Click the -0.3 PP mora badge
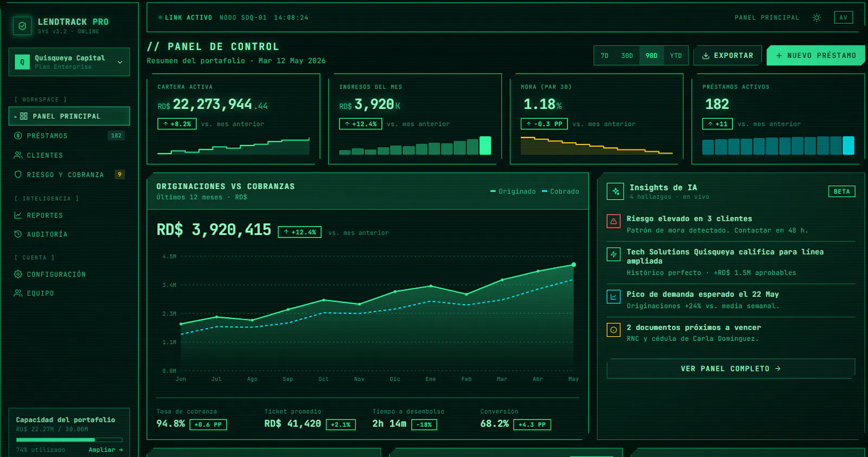The height and width of the screenshot is (457, 868). pos(544,124)
